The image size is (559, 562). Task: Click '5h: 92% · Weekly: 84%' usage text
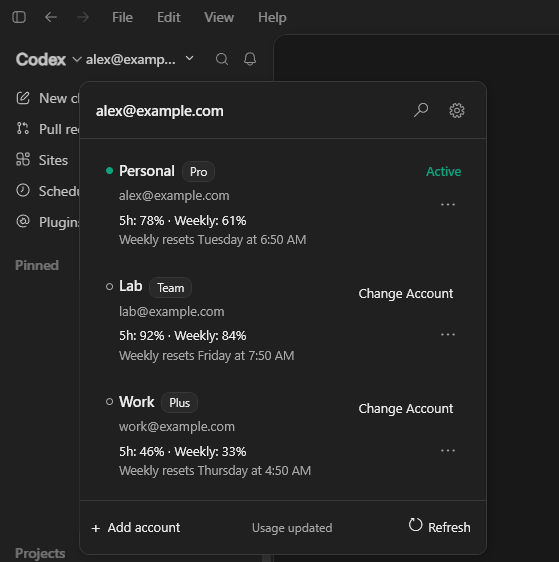click(x=183, y=336)
